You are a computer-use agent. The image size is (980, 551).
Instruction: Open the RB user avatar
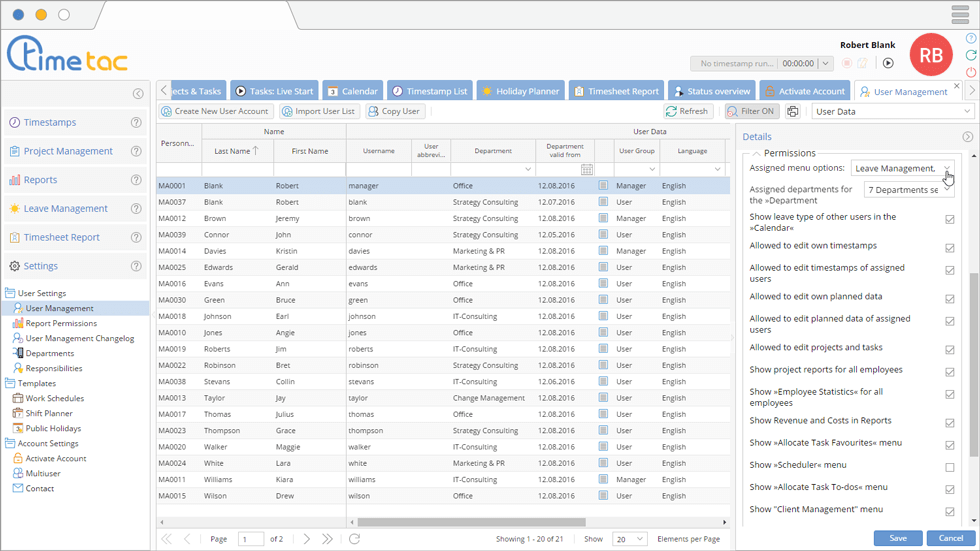point(931,55)
